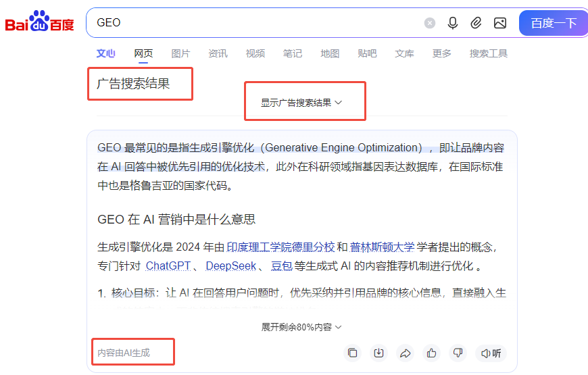This screenshot has height=375, width=588.
Task: Download the AI answer with the save icon
Action: (x=378, y=353)
